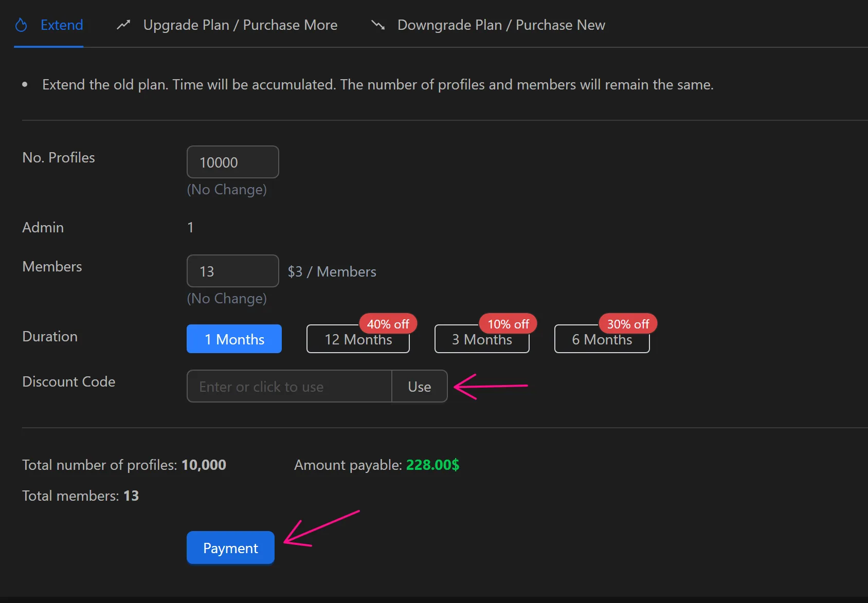Click the 40% off badge above 12 Months

[388, 323]
